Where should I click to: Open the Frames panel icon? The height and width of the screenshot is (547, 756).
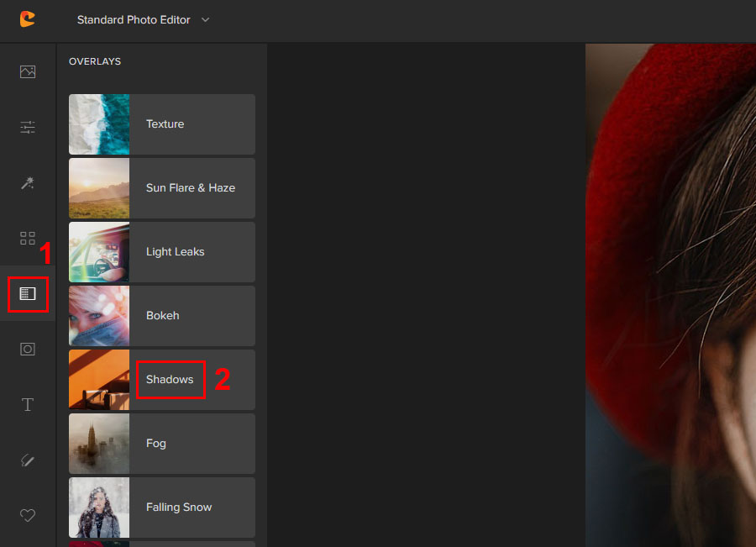pos(28,349)
